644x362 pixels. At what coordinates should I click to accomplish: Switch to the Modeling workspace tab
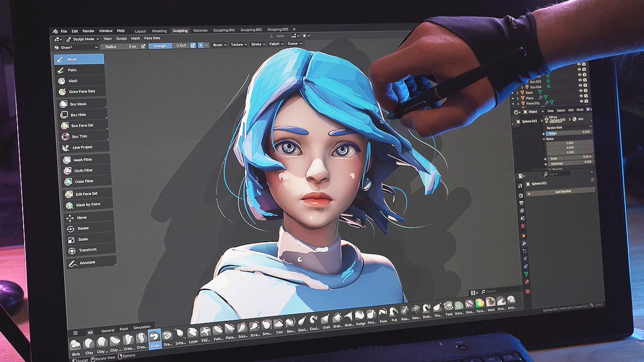coord(159,31)
